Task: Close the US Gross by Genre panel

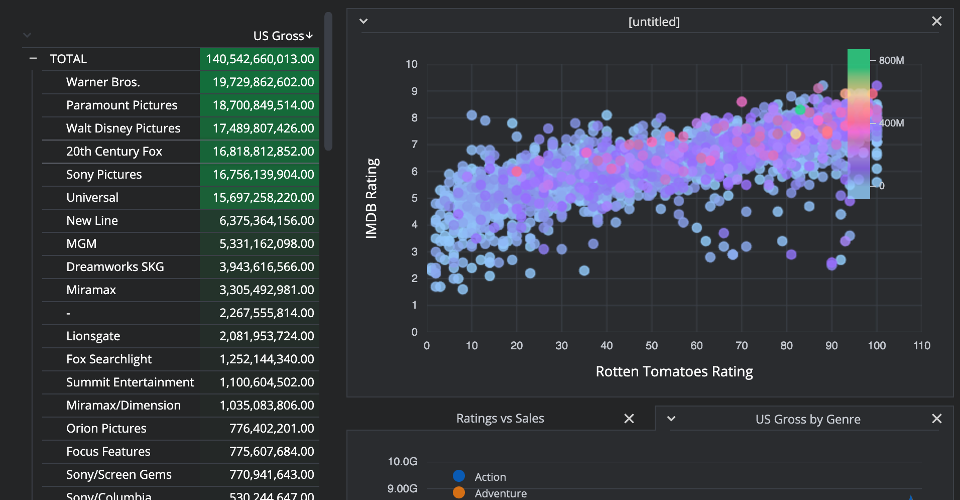Action: tap(937, 419)
